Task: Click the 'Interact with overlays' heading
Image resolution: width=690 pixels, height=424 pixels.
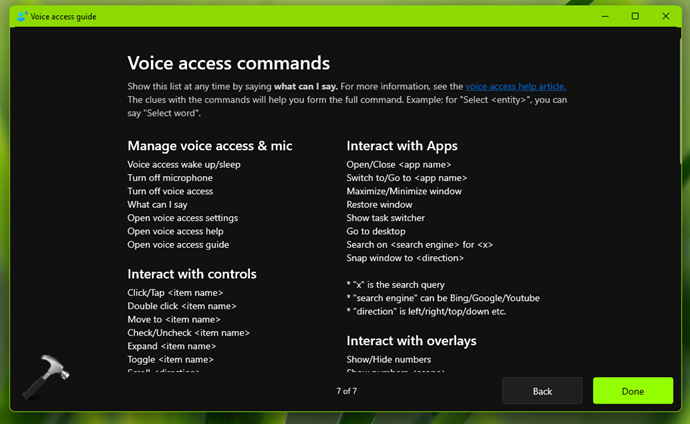Action: [x=411, y=340]
